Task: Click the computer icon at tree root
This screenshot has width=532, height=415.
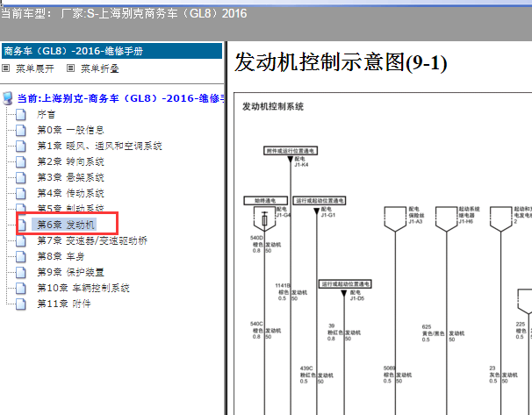Action: [x=8, y=98]
